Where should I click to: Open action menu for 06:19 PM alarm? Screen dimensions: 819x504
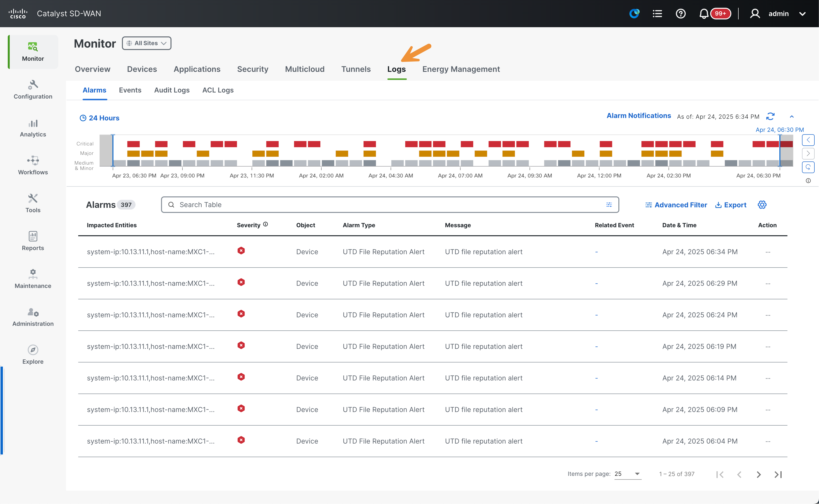pyautogui.click(x=768, y=347)
